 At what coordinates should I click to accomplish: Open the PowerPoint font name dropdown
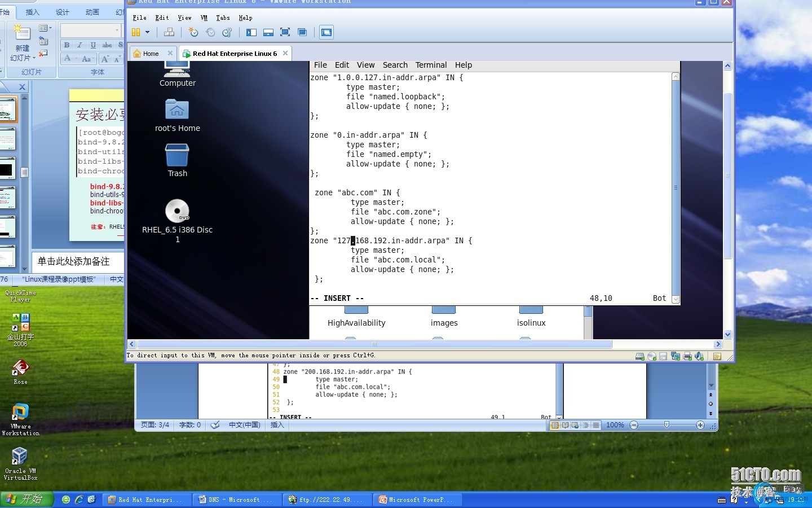pyautogui.click(x=117, y=30)
